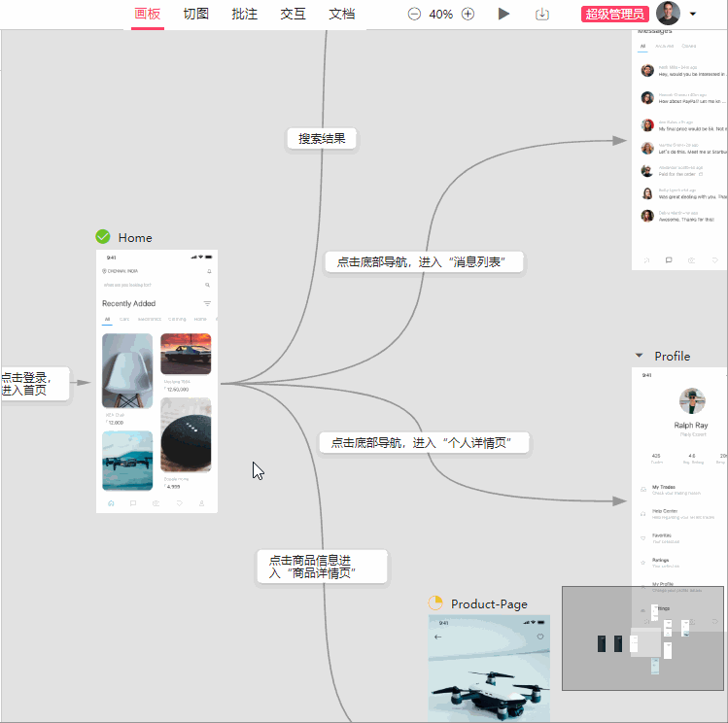Switch to the 交互 tab
This screenshot has height=723, width=728.
(x=293, y=14)
